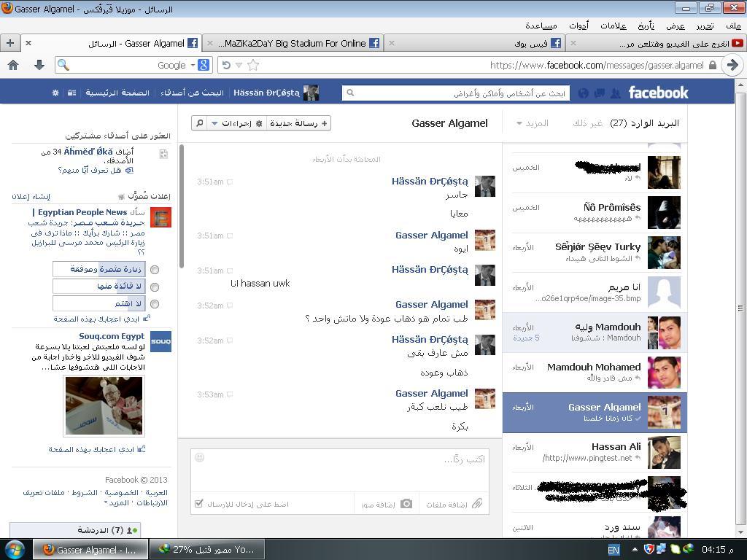747x560 pixels.
Task: Click the رسالة جديدة new message button
Action: (298, 123)
